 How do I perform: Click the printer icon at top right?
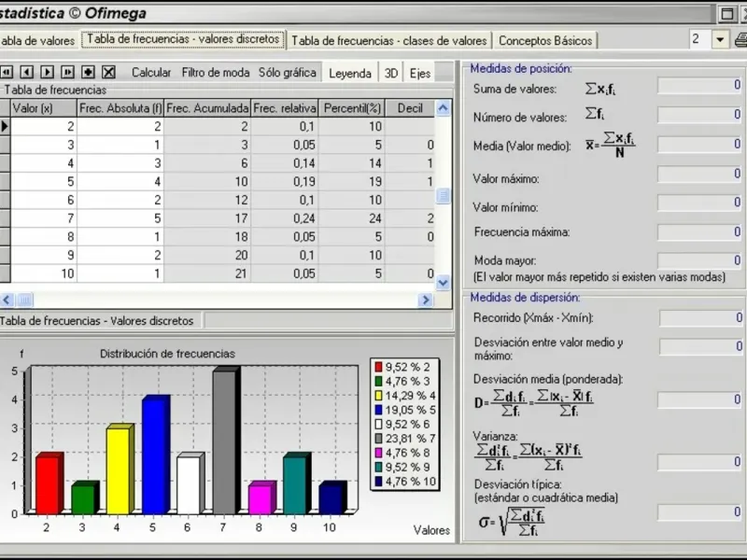tap(740, 39)
